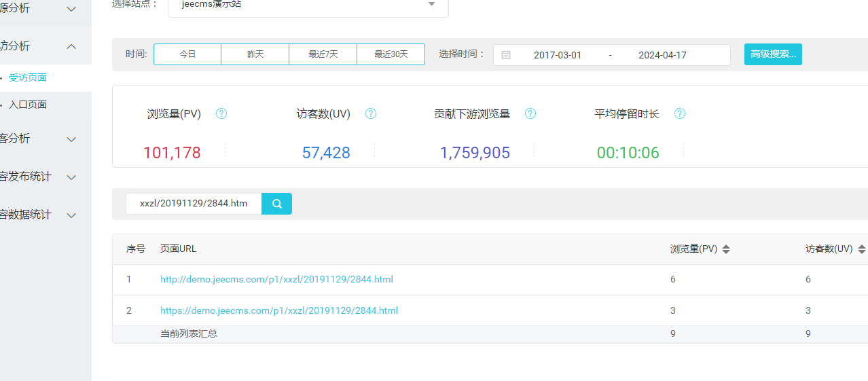Click the help icon beside 浏览量(PV)
This screenshot has width=868, height=381.
[x=221, y=113]
